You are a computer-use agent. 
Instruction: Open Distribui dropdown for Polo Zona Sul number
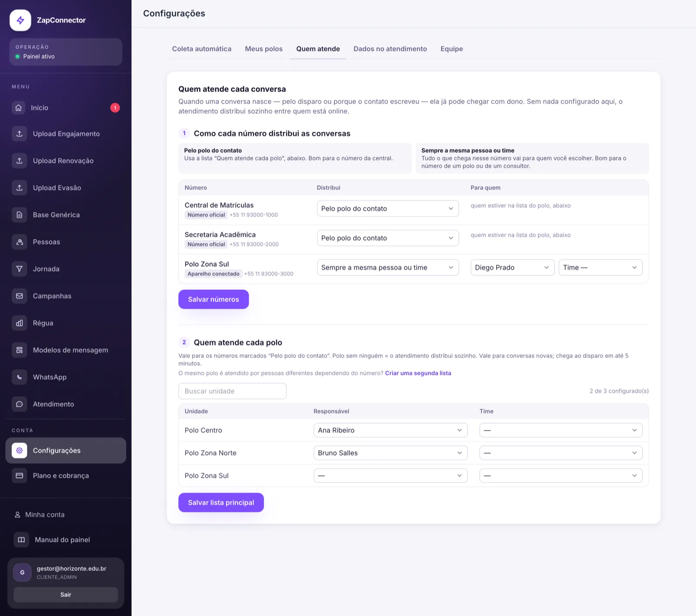(x=388, y=267)
